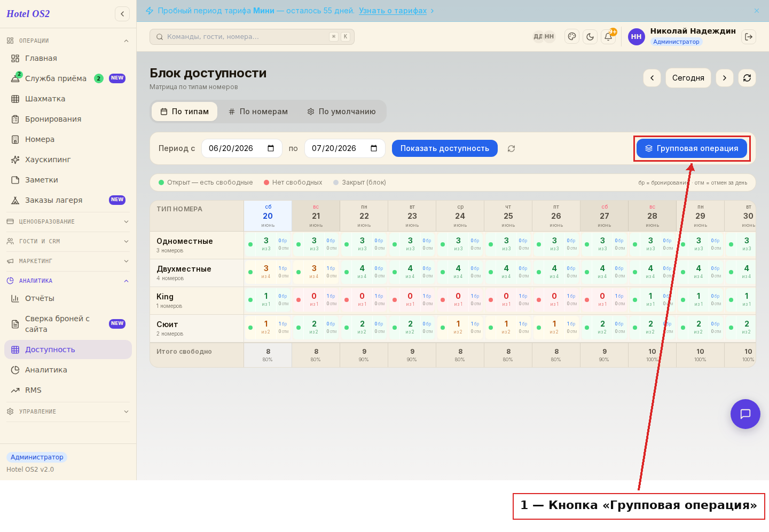Collapse the sidebar with chevron
The image size is (769, 532).
(x=122, y=14)
